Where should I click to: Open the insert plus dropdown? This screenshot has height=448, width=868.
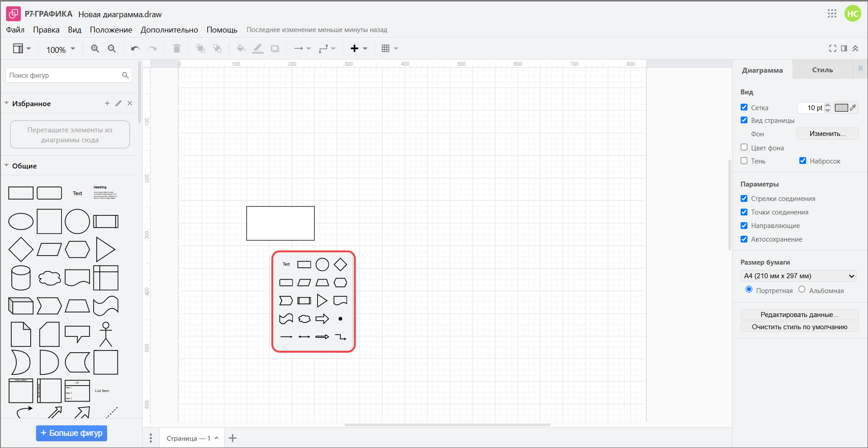[359, 49]
